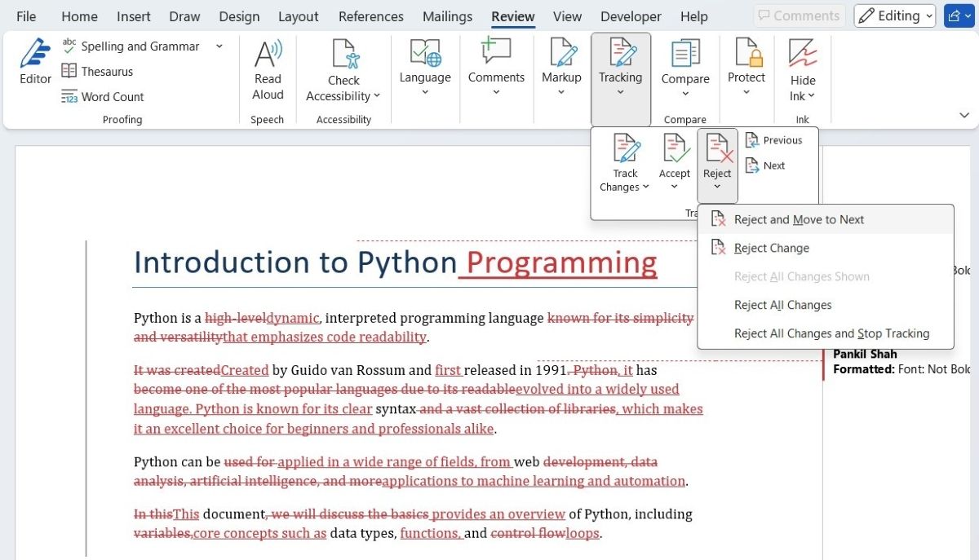
Task: Open Word Count tool
Action: coord(102,96)
